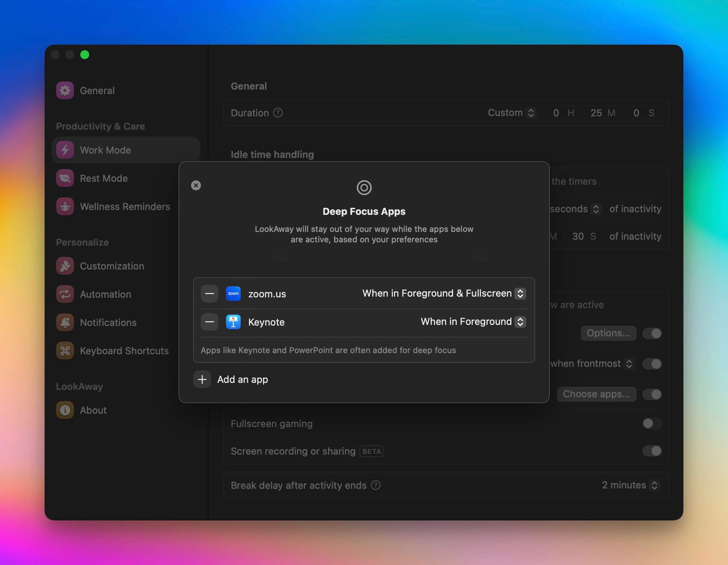
Task: Click the Rest Mode sidebar icon
Action: 65,178
